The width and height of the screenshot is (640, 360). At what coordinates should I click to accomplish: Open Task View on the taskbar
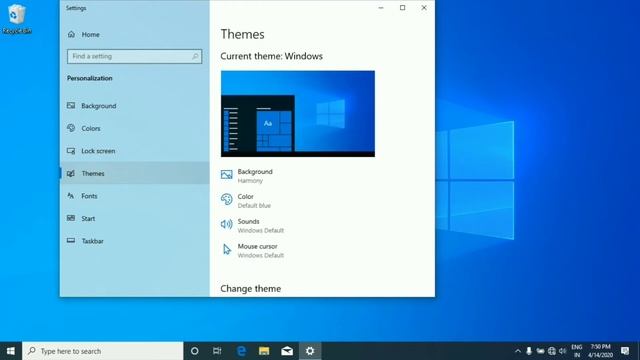217,351
